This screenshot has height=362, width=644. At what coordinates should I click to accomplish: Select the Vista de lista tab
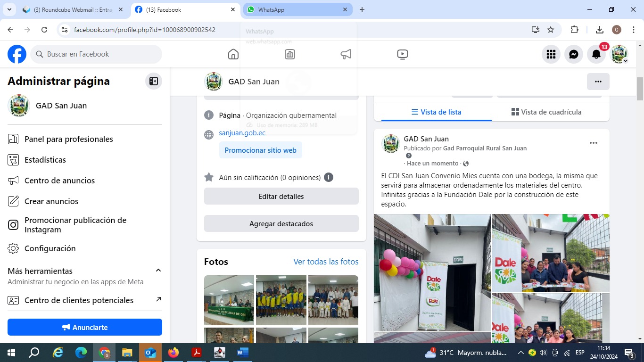(436, 112)
